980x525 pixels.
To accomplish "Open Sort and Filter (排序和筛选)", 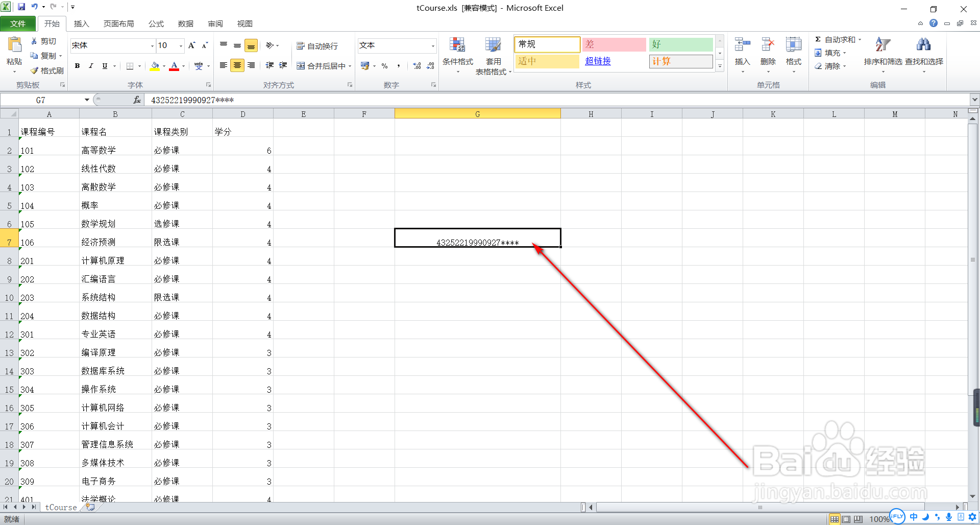I will 883,54.
